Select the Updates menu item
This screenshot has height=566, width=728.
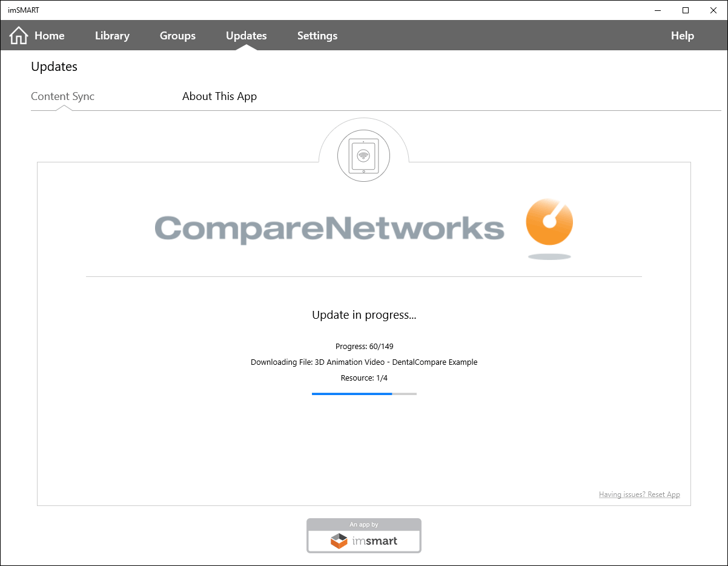point(246,36)
